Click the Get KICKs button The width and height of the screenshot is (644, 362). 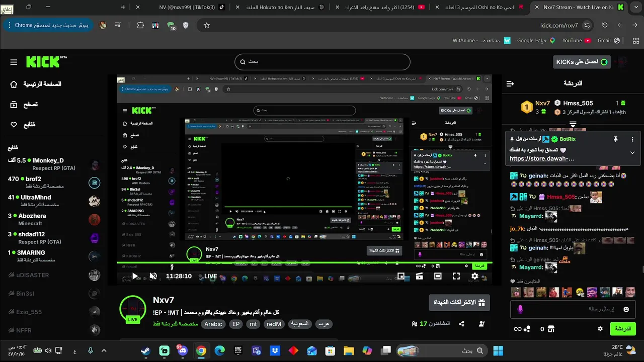coord(581,62)
